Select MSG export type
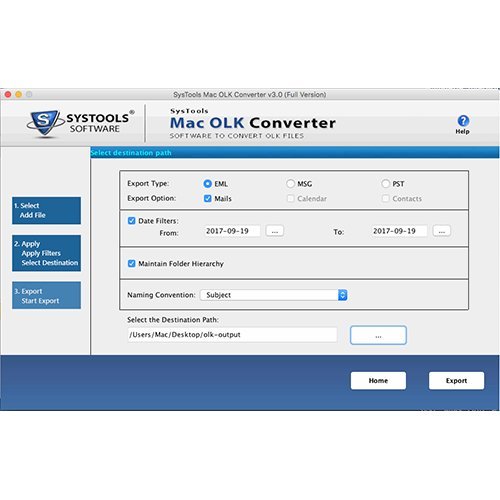500x500 pixels. point(290,184)
